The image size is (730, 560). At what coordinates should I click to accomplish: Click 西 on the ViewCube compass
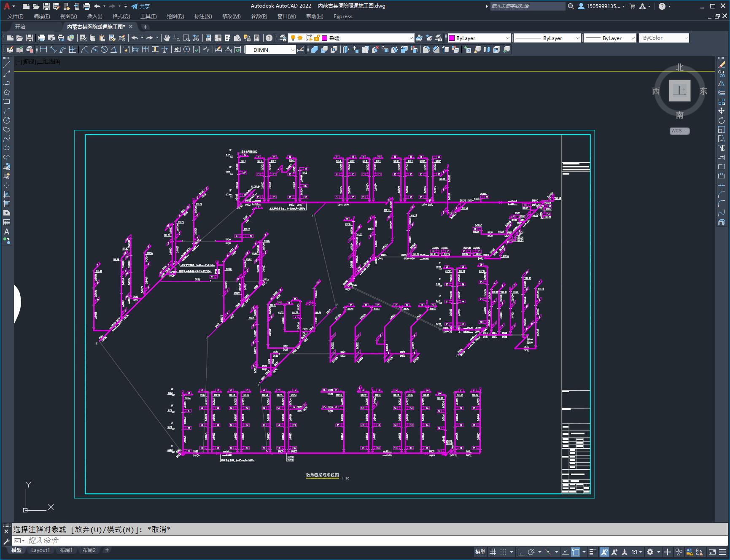656,91
